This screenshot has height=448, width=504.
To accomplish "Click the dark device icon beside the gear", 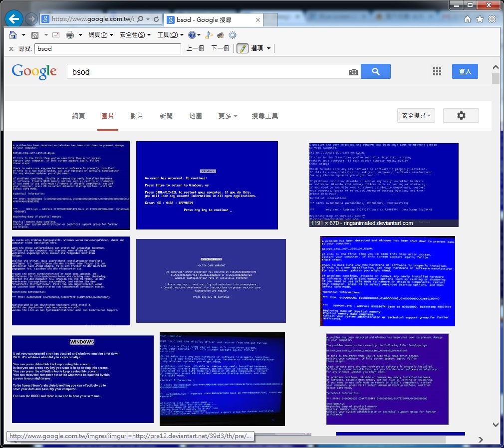I will point(221,35).
